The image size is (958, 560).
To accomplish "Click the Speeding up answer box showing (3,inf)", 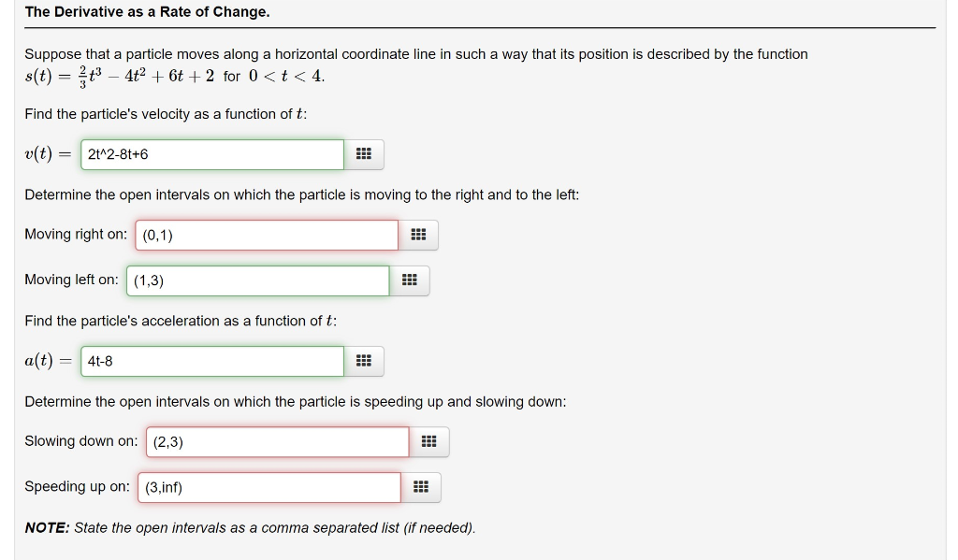I will click(x=269, y=487).
